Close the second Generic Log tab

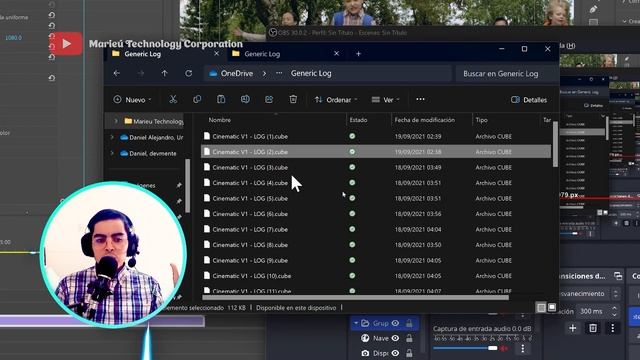[x=336, y=53]
